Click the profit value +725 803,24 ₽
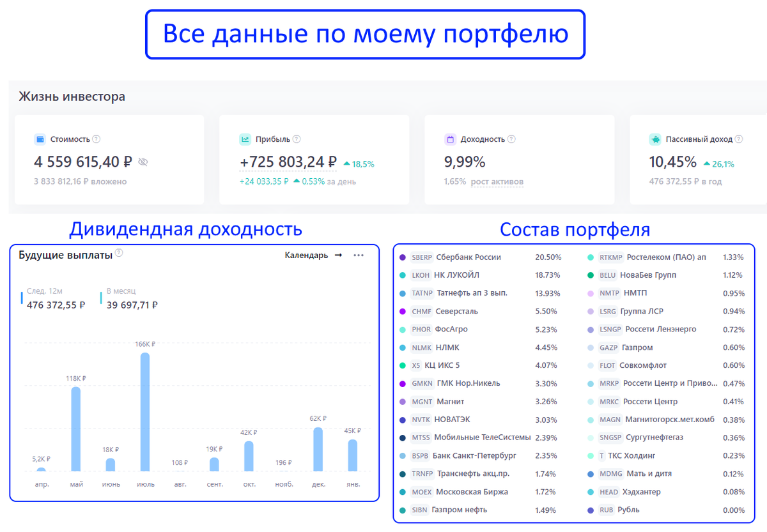The height and width of the screenshot is (532, 767). coord(288,162)
